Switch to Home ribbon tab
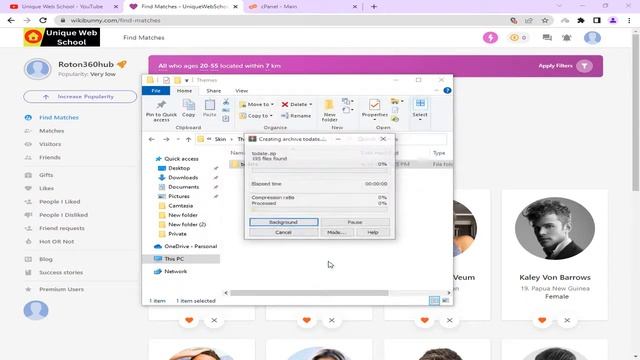 click(x=184, y=91)
